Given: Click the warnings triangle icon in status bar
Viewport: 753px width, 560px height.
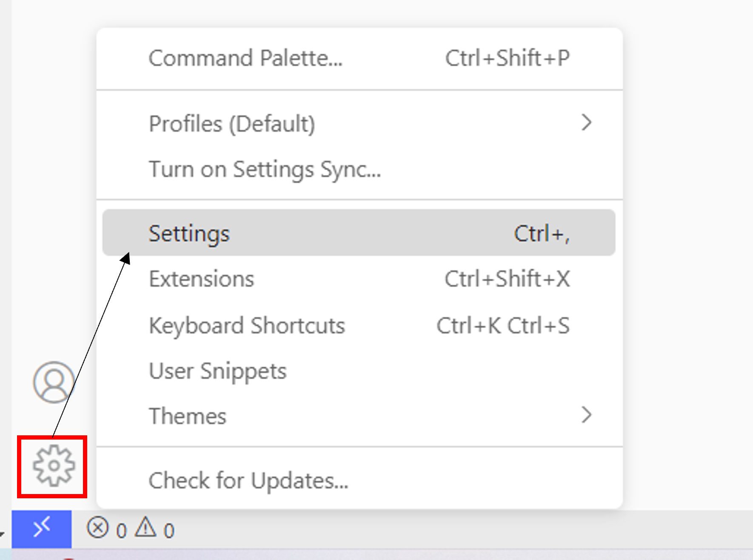Looking at the screenshot, I should tap(146, 527).
